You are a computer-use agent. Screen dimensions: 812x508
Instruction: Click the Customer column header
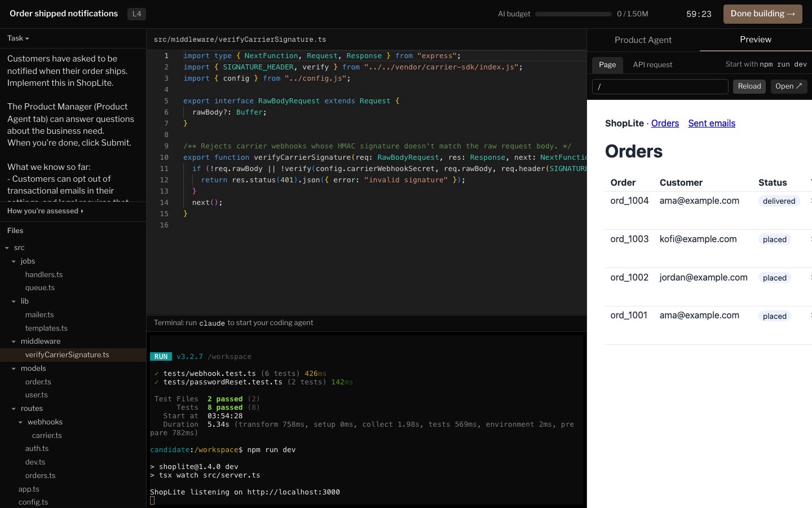click(681, 183)
